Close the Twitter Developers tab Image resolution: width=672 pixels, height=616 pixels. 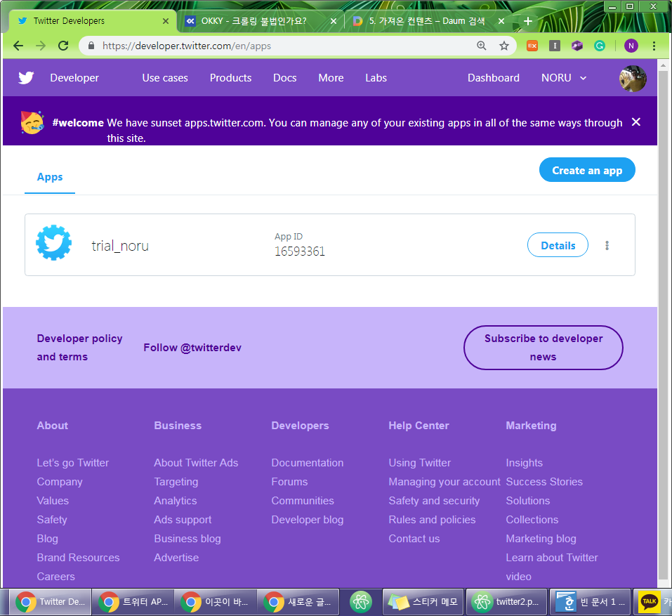tap(166, 21)
